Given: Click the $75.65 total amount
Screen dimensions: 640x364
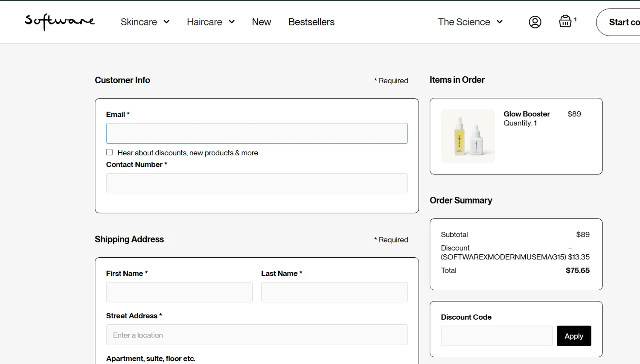Looking at the screenshot, I should pos(578,271).
